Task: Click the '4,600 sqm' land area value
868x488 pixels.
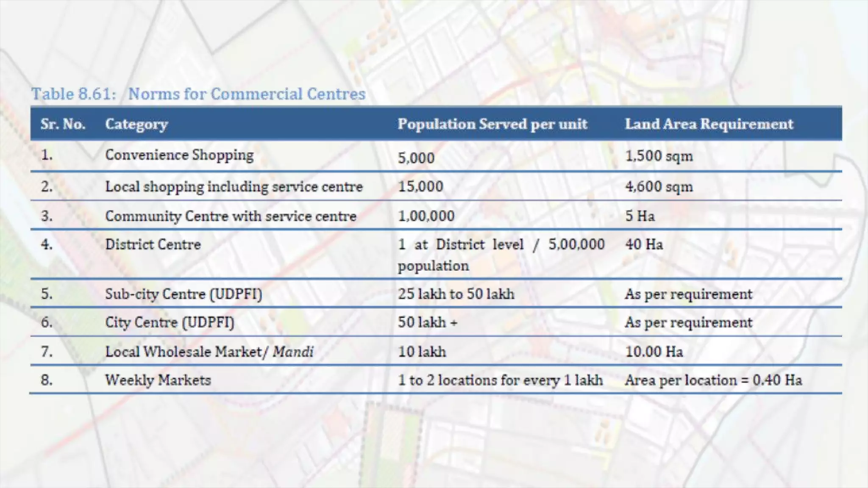Action: (x=659, y=186)
